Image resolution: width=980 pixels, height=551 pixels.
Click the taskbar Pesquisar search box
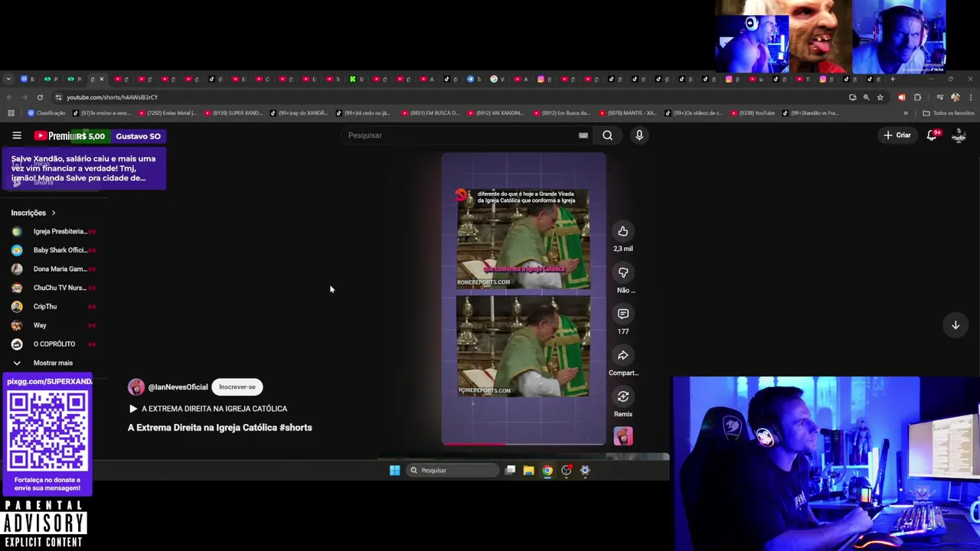452,470
